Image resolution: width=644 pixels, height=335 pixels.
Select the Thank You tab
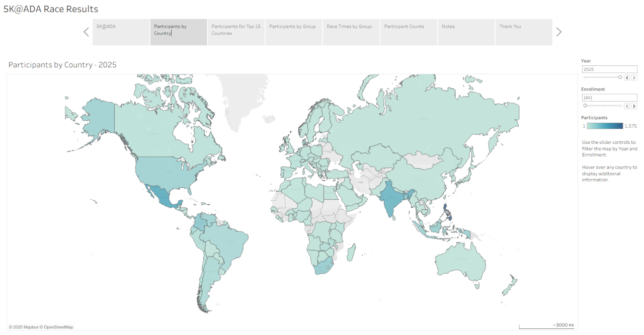(x=523, y=32)
